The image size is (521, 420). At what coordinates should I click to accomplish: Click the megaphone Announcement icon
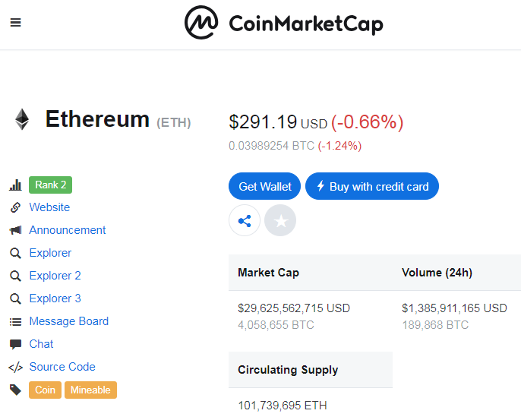(x=15, y=230)
